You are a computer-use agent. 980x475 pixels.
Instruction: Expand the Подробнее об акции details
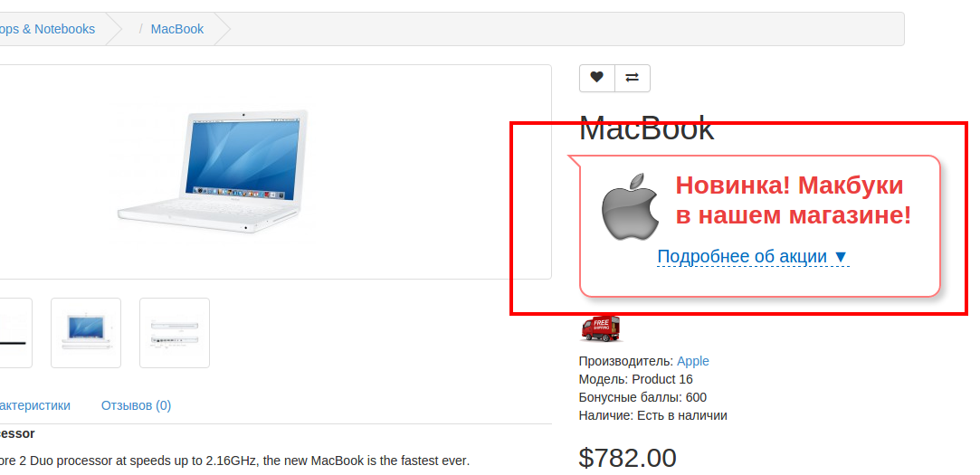[x=753, y=256]
